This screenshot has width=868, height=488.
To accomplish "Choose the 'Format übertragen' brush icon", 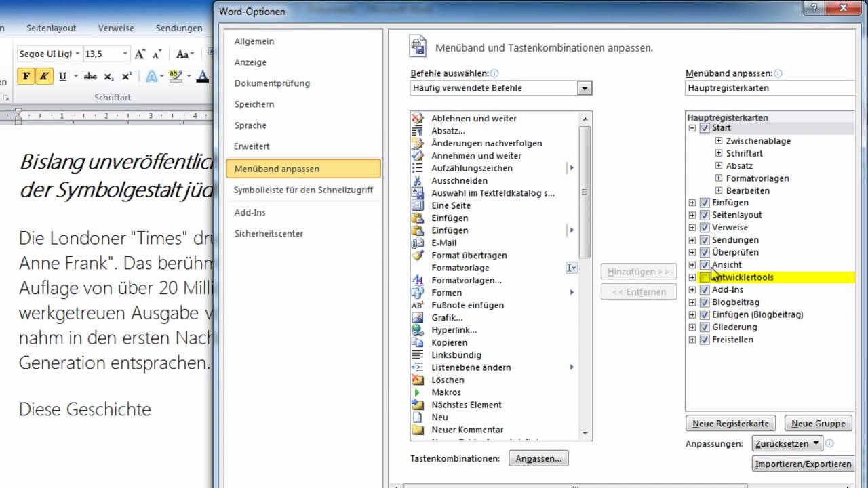I will pyautogui.click(x=418, y=255).
